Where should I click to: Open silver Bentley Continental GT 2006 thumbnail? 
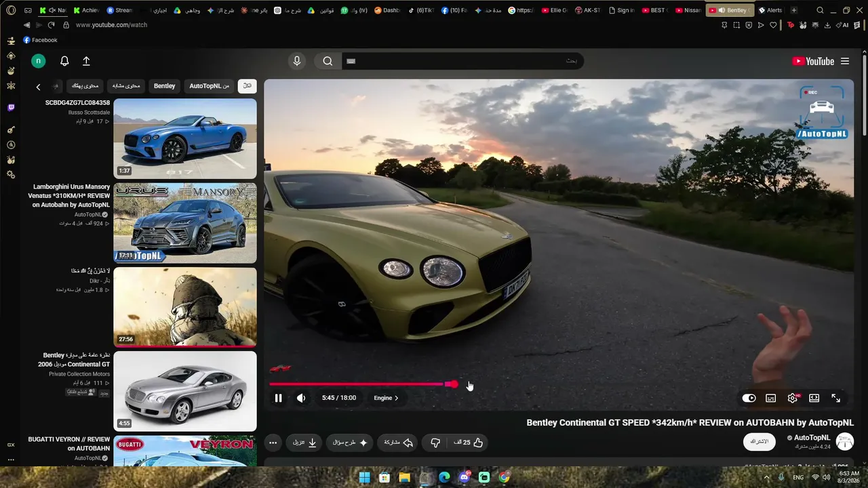(x=185, y=391)
